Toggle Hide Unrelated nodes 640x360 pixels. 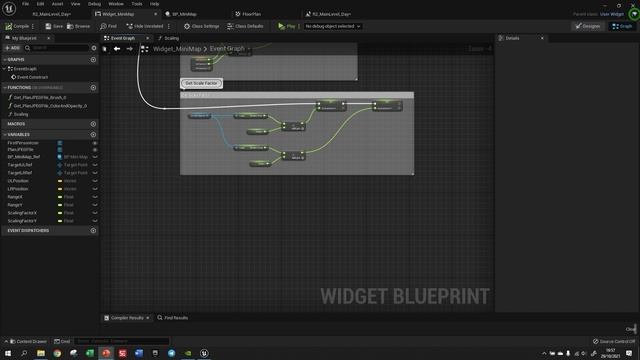[144, 26]
